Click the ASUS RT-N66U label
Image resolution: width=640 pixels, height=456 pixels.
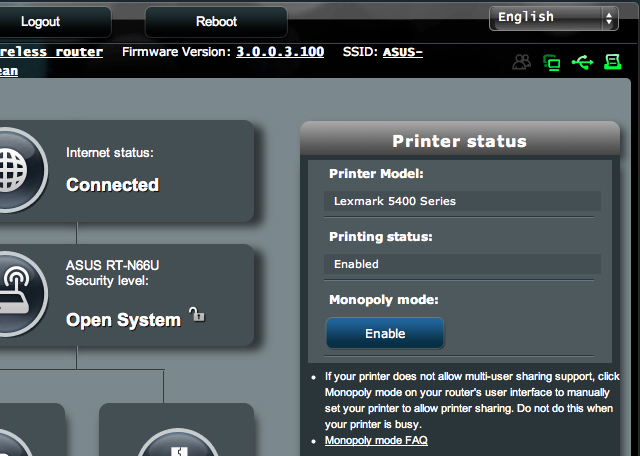(x=112, y=265)
